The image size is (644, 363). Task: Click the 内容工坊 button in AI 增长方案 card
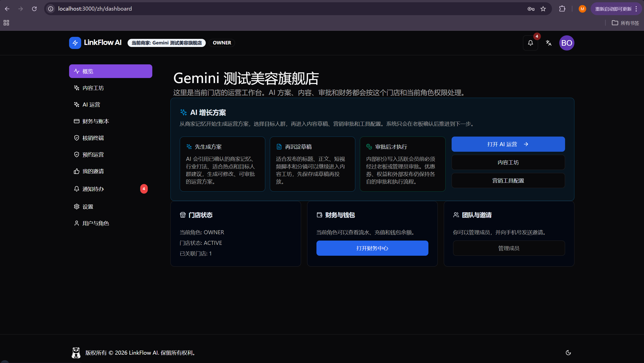(x=508, y=162)
